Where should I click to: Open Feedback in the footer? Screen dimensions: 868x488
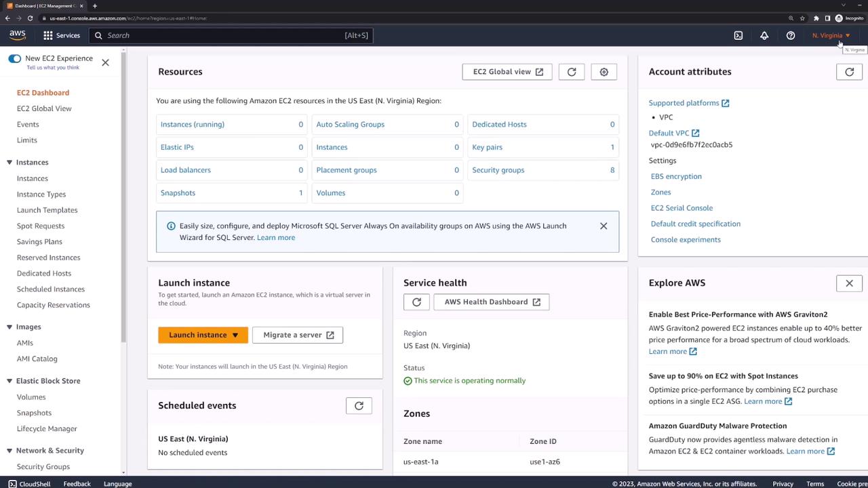[77, 484]
